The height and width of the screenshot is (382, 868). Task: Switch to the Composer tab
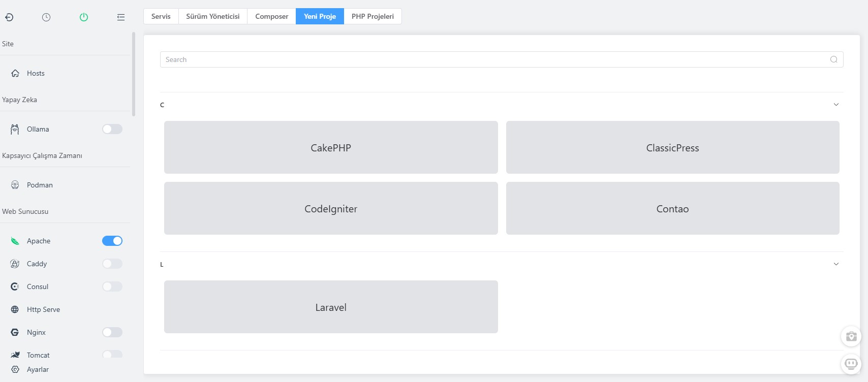tap(271, 16)
